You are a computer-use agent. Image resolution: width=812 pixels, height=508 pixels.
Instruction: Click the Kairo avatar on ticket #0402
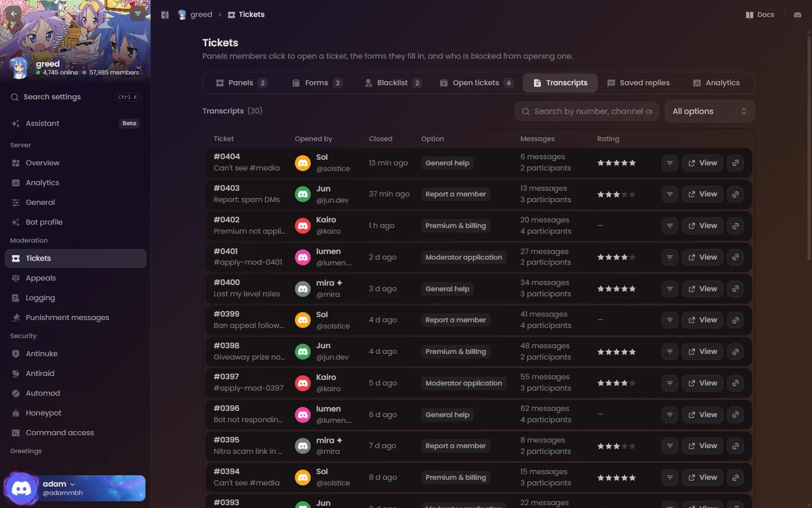[x=303, y=226]
